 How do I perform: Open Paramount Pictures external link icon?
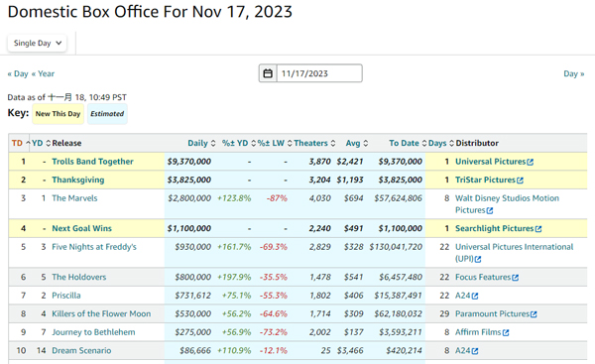tap(534, 314)
